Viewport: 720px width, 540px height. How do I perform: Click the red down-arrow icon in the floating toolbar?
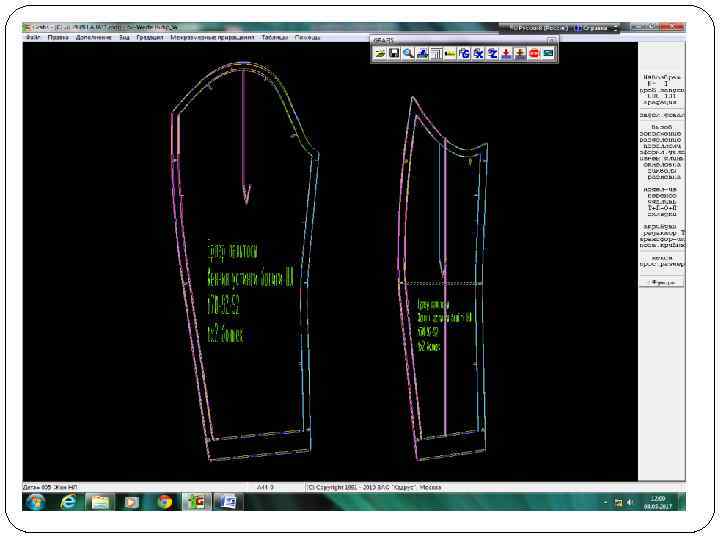point(506,54)
